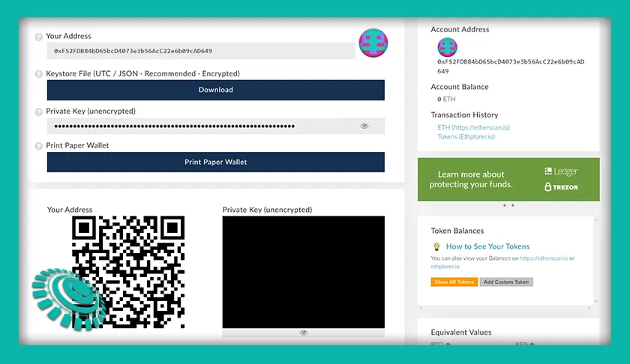Image resolution: width=630 pixels, height=364 pixels.
Task: Click the lightbulb icon in Token Balances
Action: coord(436,246)
